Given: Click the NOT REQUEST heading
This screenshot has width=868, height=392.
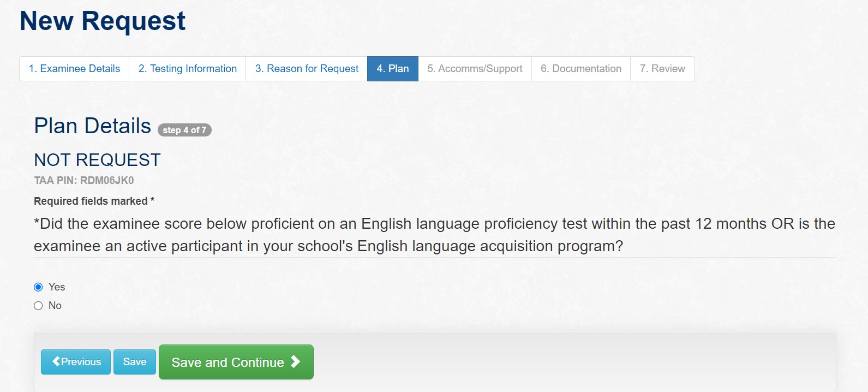Looking at the screenshot, I should [97, 159].
